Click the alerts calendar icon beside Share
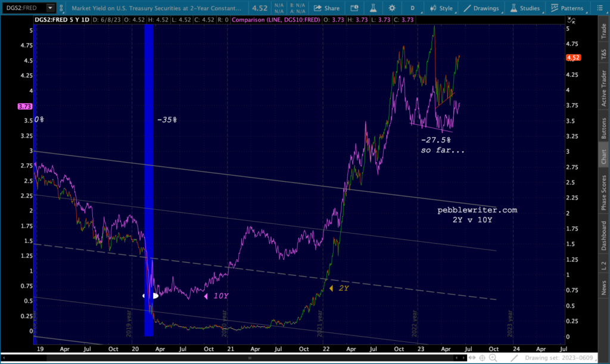Screen dimensions: 610x364 354,8
